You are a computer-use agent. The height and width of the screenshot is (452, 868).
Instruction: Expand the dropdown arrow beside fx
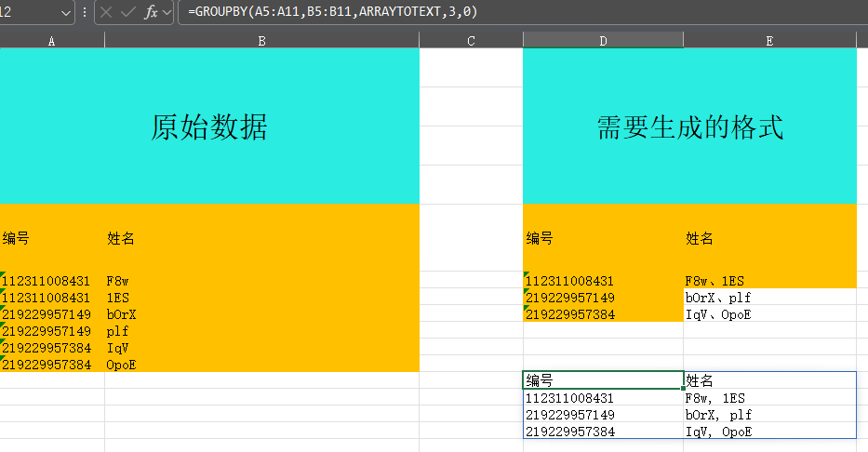click(167, 13)
